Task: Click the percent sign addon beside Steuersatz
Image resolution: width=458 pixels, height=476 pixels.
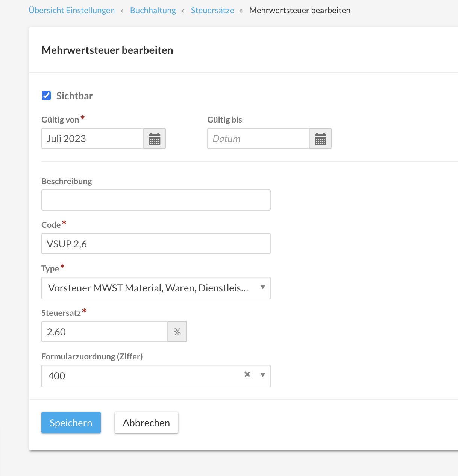Action: [177, 332]
